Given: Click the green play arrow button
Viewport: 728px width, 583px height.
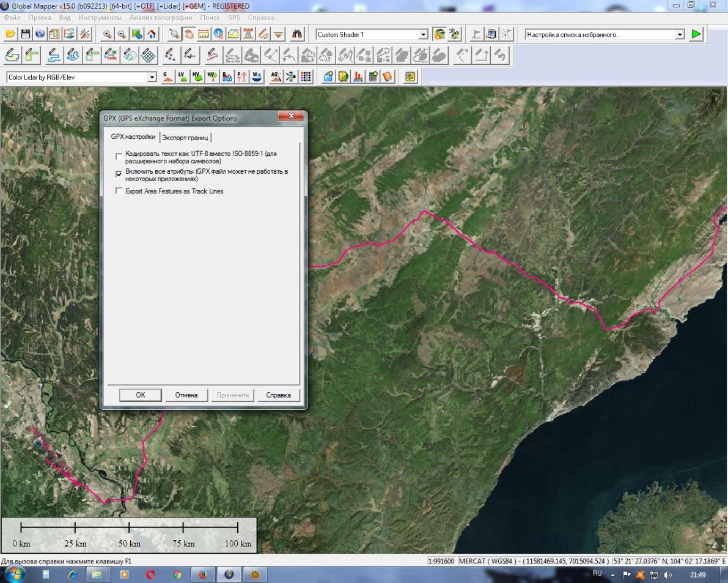Looking at the screenshot, I should [696, 35].
